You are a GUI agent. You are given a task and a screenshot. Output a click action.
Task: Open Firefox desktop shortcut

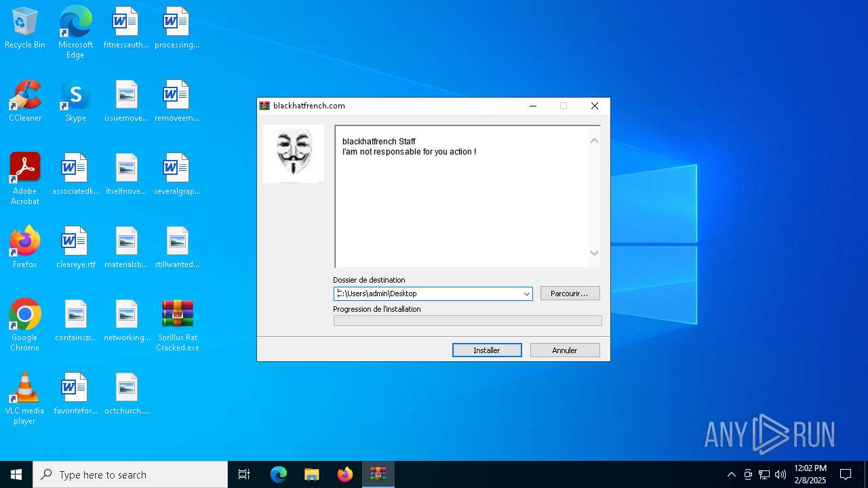pos(25,247)
